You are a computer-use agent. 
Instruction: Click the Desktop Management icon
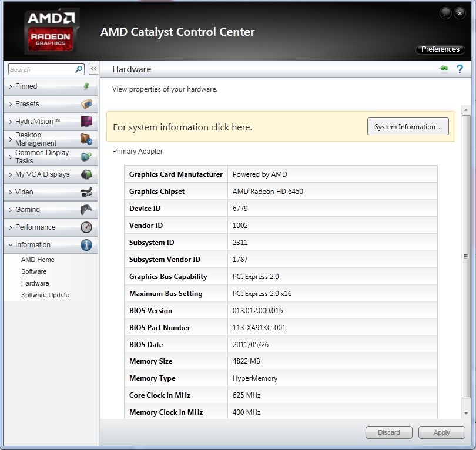click(x=86, y=139)
